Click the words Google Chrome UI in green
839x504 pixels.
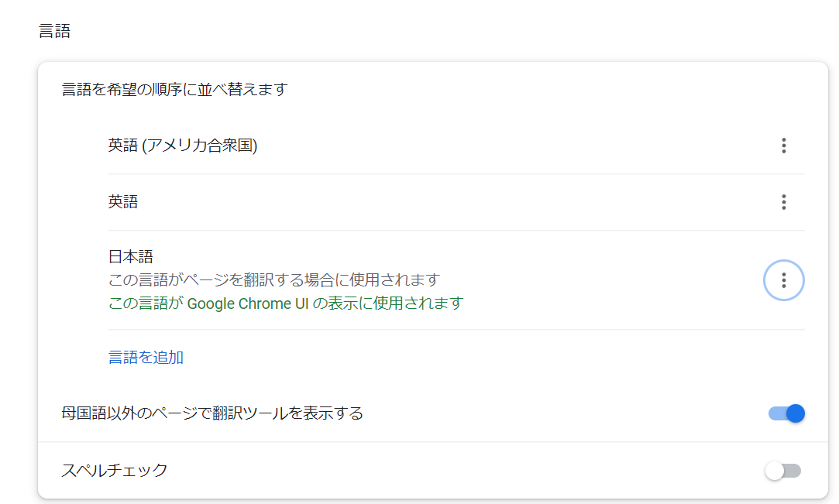pyautogui.click(x=248, y=303)
